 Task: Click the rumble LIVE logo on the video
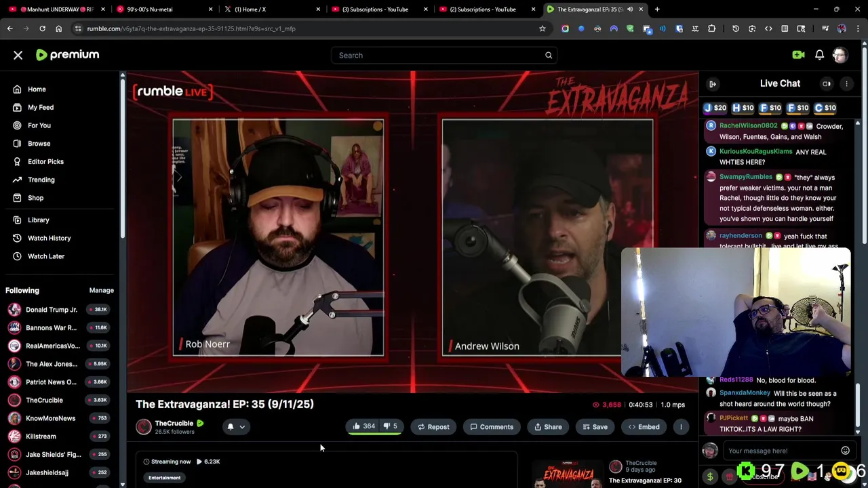click(173, 91)
